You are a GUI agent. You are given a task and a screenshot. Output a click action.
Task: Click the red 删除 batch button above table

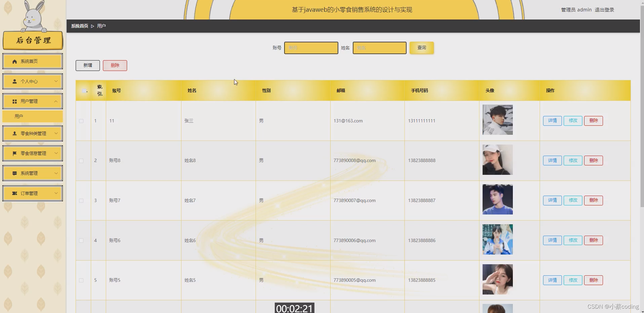[x=115, y=66]
